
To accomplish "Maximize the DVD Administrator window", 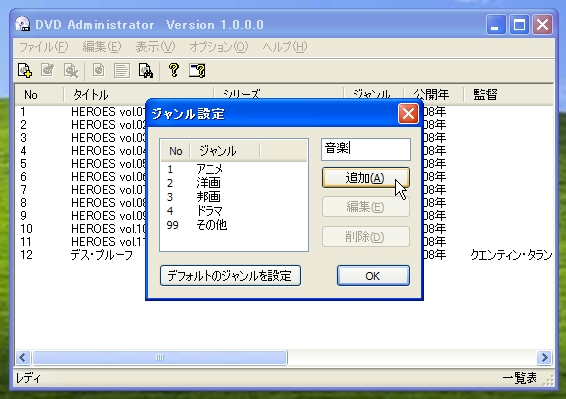I will tap(519, 25).
